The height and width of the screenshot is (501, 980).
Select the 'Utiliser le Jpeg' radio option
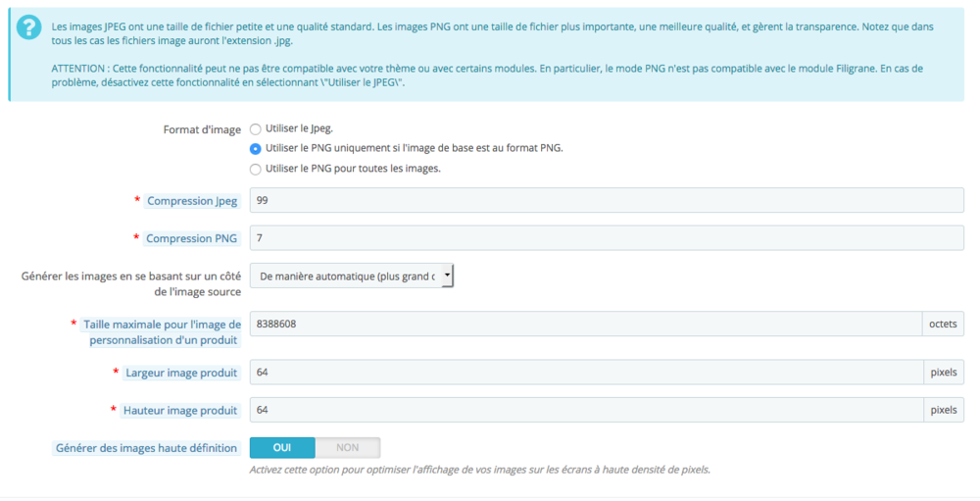255,129
